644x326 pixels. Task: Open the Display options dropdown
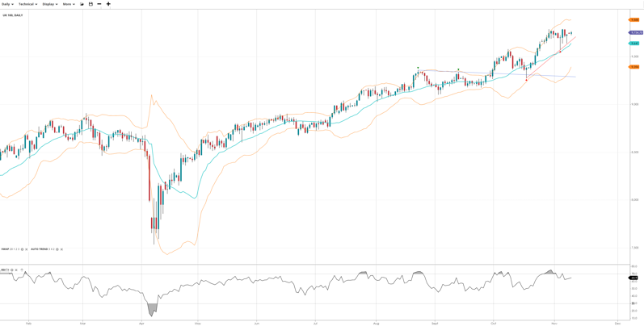[x=49, y=4]
